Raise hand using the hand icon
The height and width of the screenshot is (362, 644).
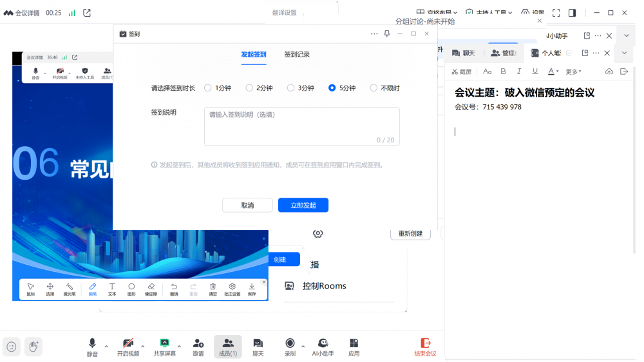[x=33, y=347]
